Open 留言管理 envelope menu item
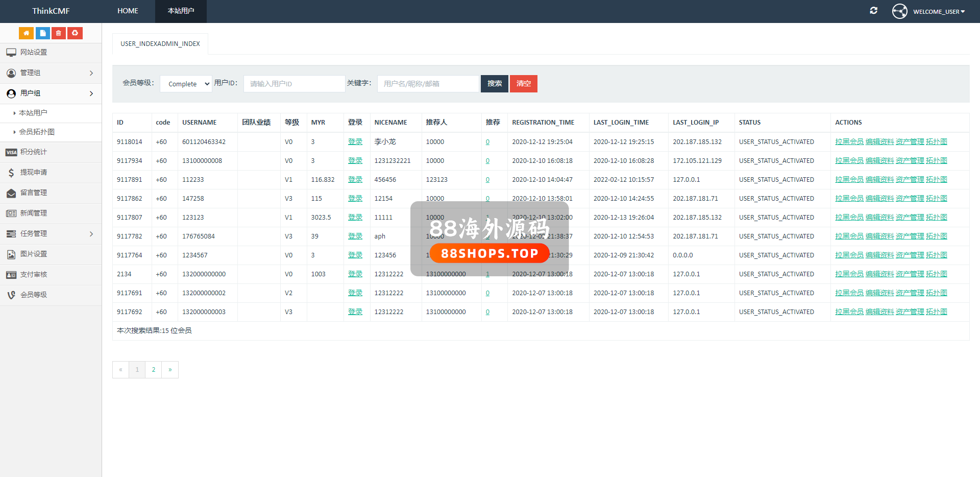Screen dimensions: 980x477 coord(34,193)
